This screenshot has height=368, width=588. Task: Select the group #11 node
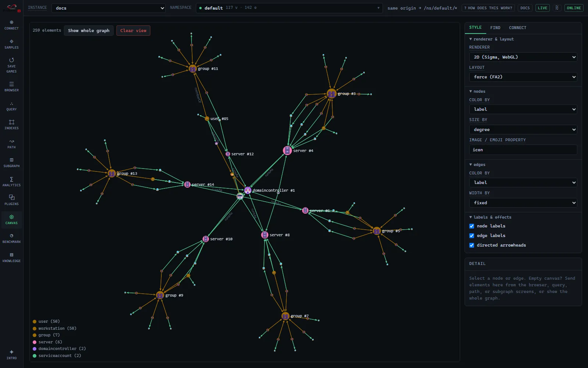(193, 68)
